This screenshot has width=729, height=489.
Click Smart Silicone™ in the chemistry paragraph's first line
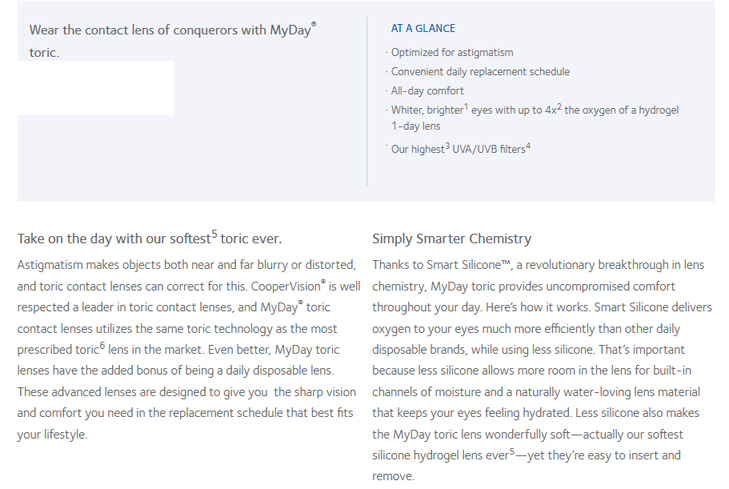coord(469,265)
